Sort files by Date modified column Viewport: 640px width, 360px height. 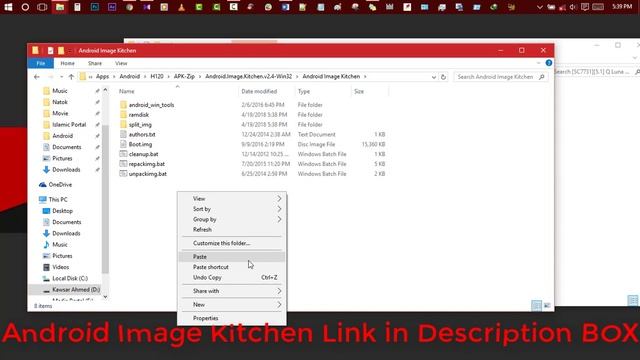tap(259, 91)
